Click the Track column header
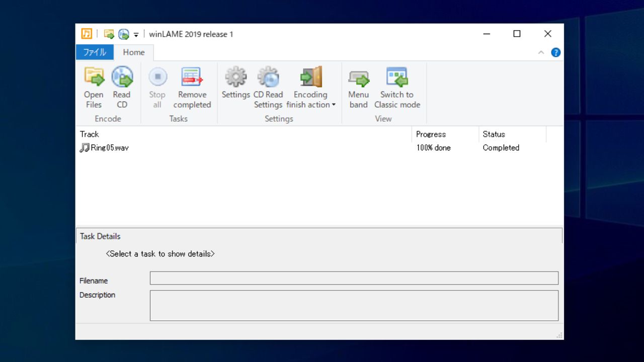The height and width of the screenshot is (362, 644). tap(244, 134)
